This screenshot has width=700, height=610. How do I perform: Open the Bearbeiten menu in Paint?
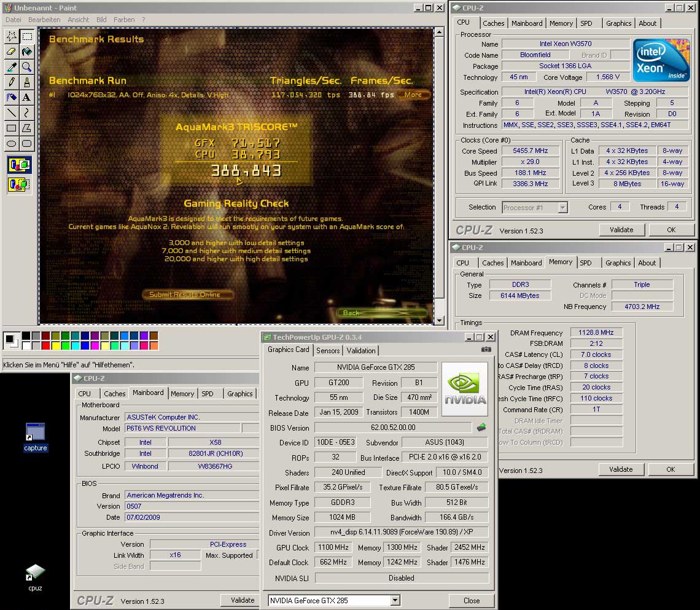click(44, 20)
